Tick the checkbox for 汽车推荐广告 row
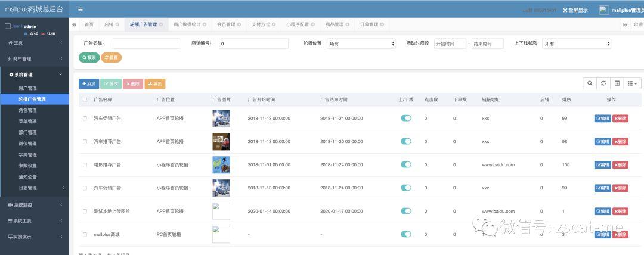644x255 pixels. 85,142
